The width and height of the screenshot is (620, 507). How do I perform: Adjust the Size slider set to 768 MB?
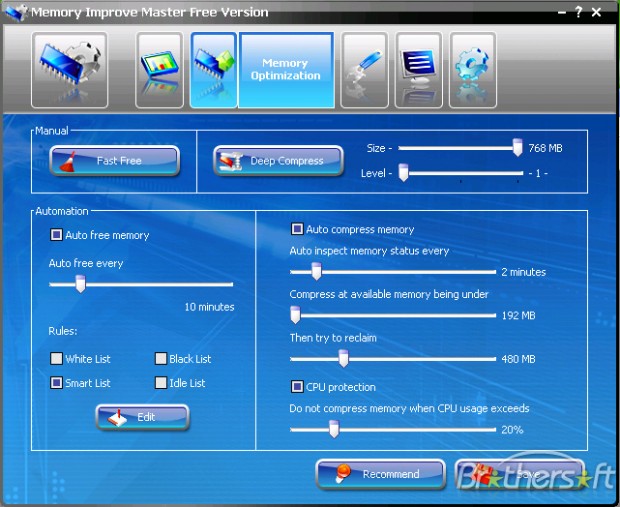pyautogui.click(x=517, y=148)
